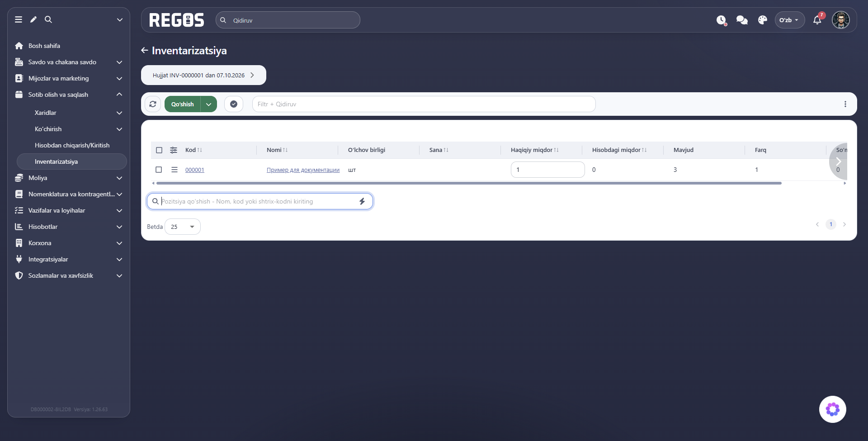This screenshot has height=441, width=868.
Task: Open the notifications bell
Action: (x=817, y=20)
